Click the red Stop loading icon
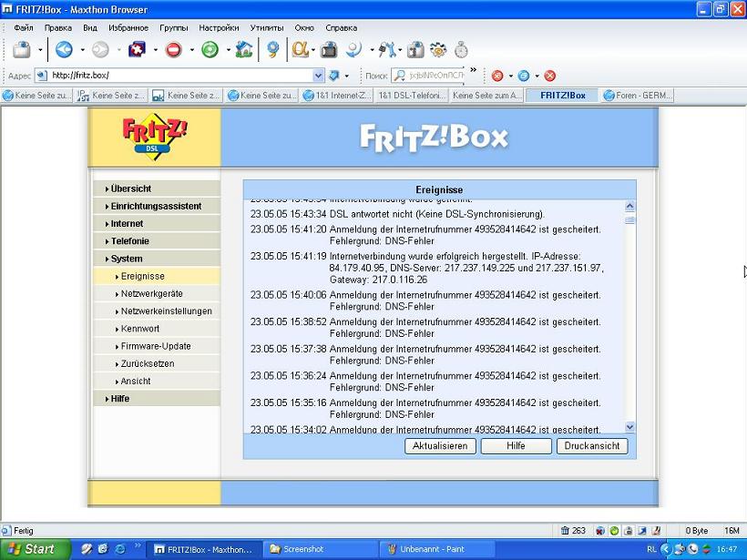The image size is (747, 560). (173, 49)
